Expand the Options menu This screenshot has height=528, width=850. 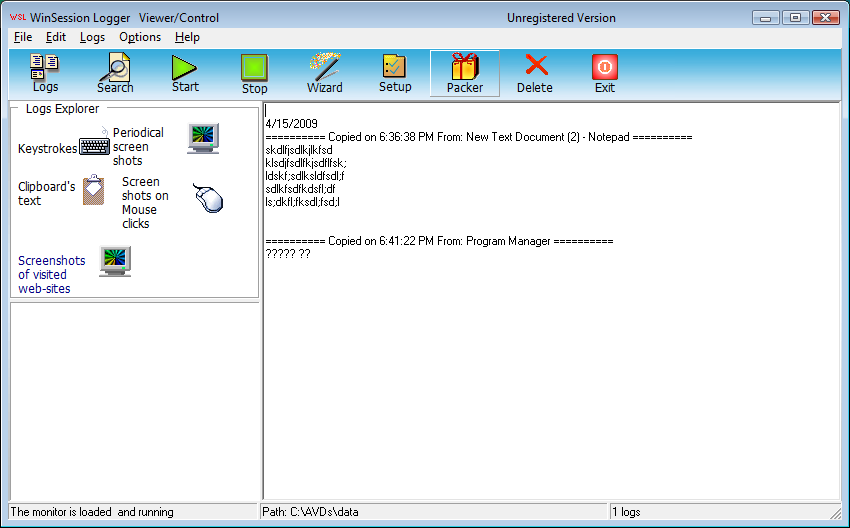click(140, 37)
